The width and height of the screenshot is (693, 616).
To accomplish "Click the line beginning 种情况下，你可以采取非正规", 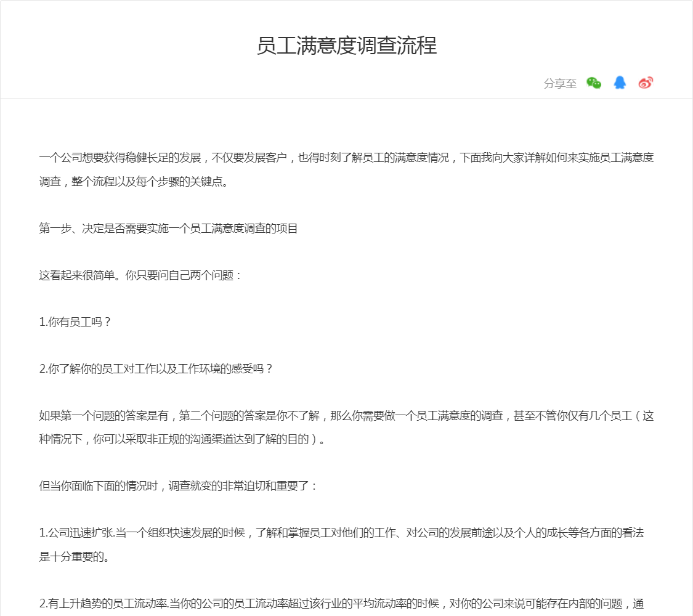I will (x=182, y=439).
